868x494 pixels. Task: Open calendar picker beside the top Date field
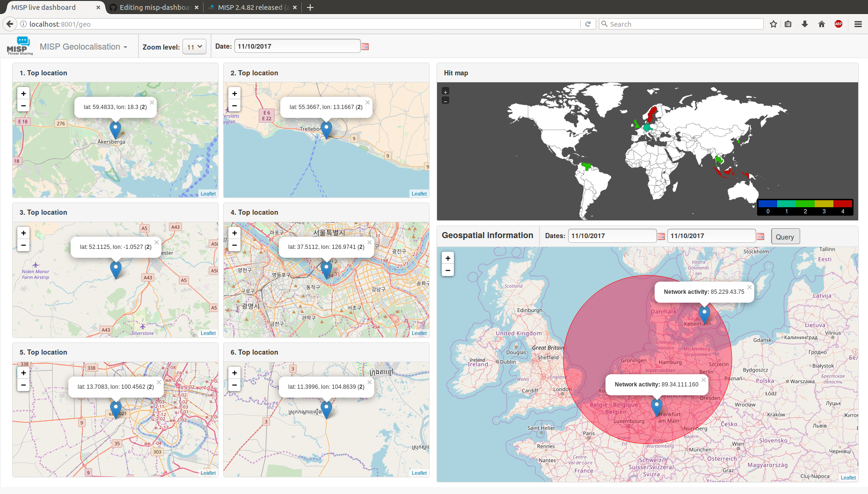[x=365, y=46]
